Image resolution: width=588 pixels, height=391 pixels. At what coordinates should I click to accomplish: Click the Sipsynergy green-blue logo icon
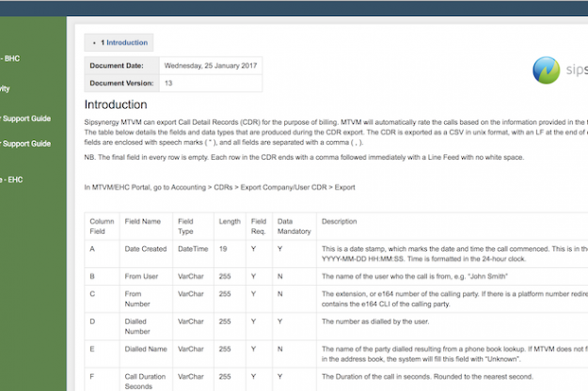pos(546,71)
